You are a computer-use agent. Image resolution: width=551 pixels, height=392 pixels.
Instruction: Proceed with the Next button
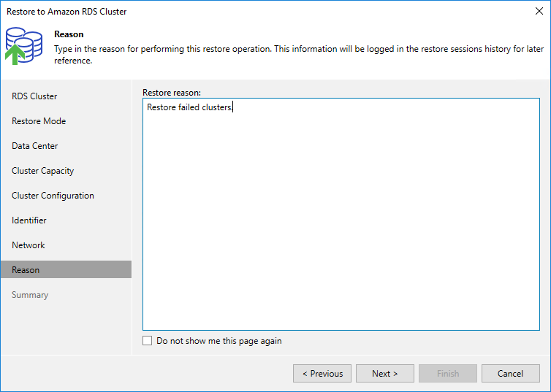[385, 374]
